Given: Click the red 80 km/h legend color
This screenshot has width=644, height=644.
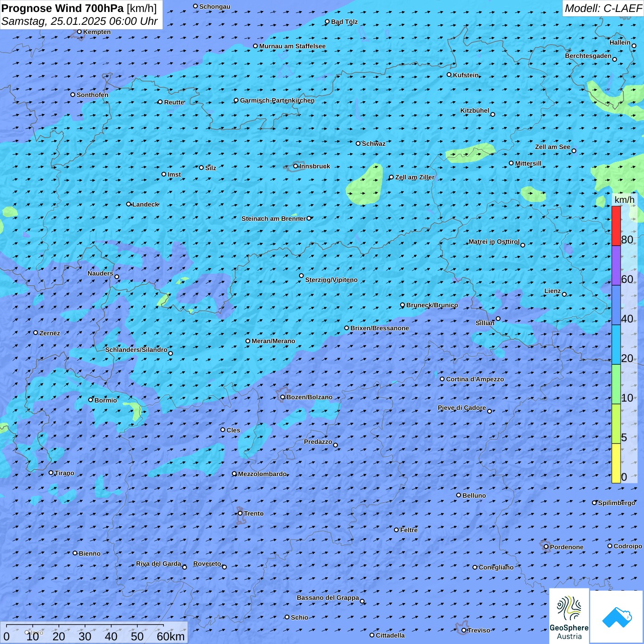Looking at the screenshot, I should point(616,226).
